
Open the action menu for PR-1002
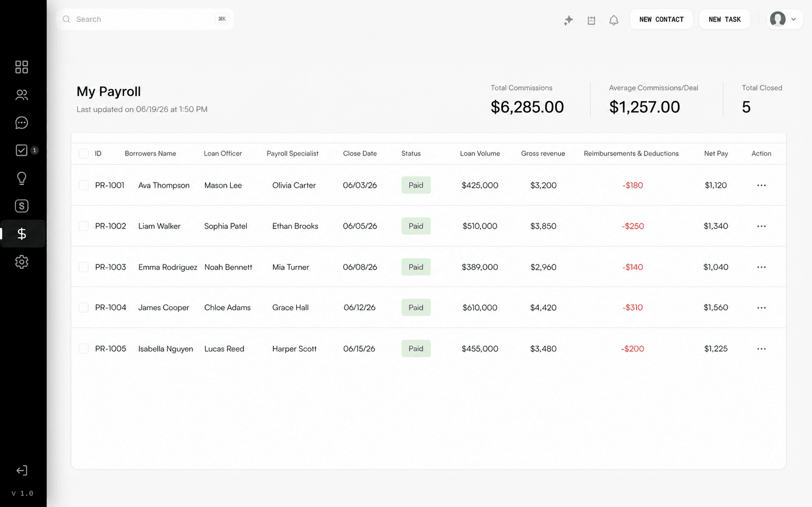[761, 226]
